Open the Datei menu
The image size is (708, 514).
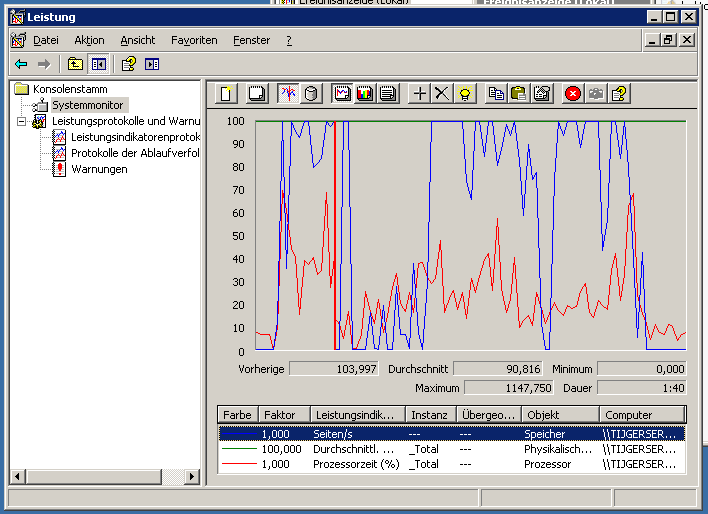coord(46,40)
